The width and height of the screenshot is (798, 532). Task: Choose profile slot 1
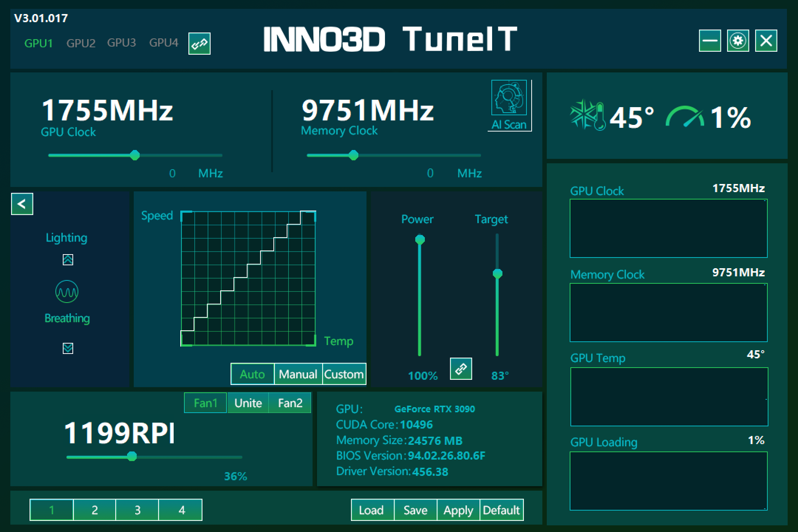coord(51,510)
